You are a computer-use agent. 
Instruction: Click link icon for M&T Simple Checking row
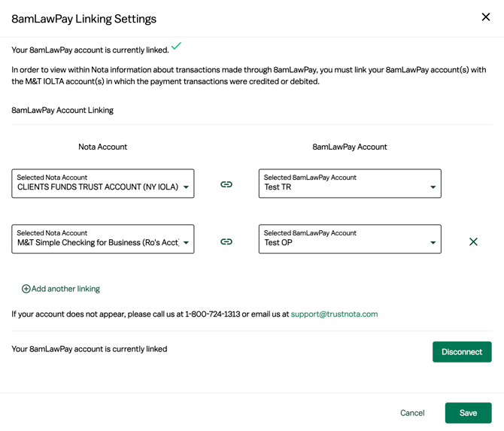pos(226,241)
